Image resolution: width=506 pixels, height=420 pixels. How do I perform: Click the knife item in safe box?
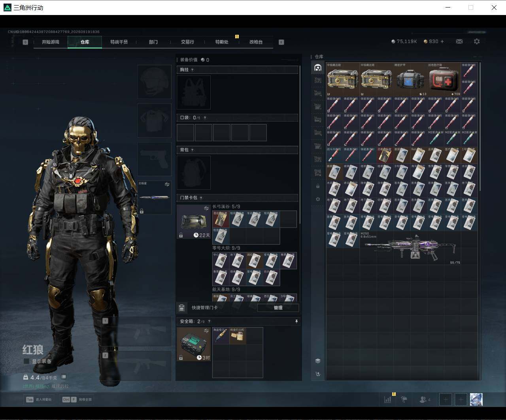221,335
